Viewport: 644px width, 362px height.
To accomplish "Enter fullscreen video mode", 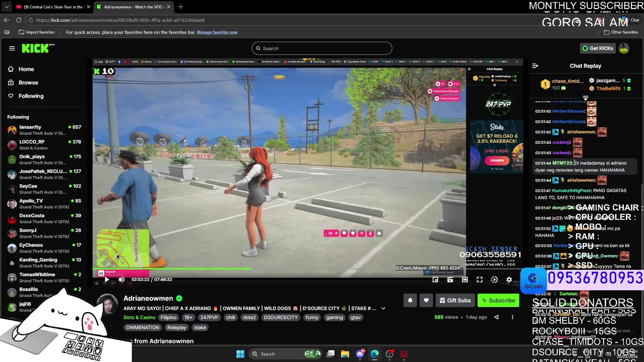I will tap(479, 280).
